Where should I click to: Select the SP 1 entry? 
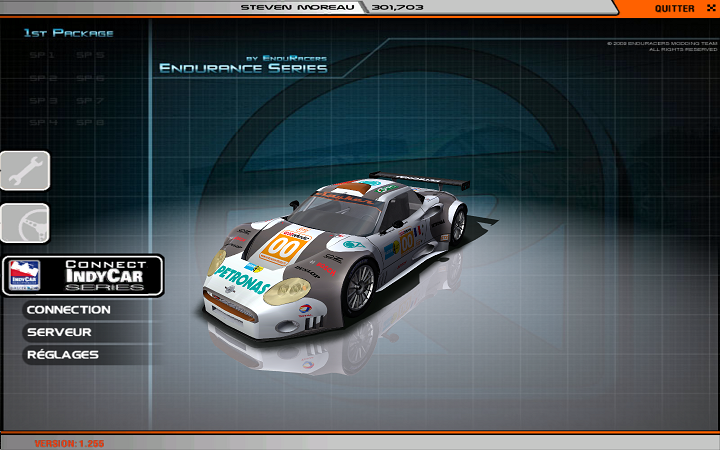[42, 55]
